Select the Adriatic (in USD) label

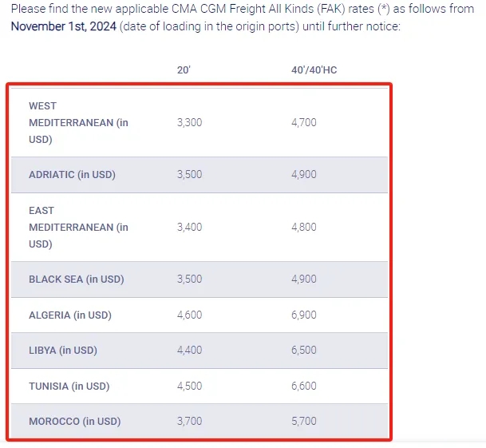tap(72, 175)
